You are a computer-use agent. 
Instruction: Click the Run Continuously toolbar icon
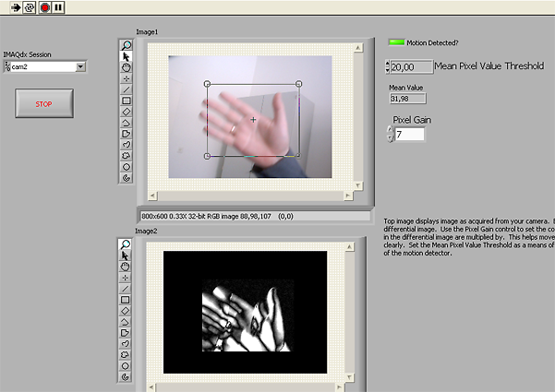(x=29, y=7)
